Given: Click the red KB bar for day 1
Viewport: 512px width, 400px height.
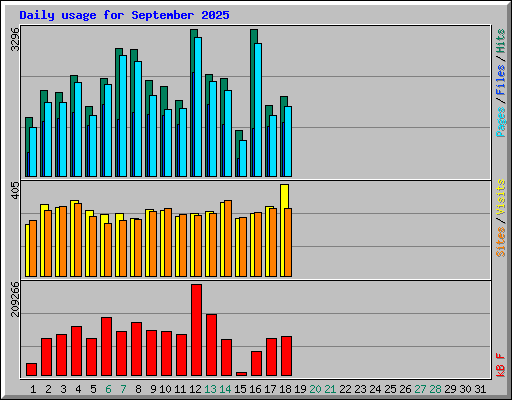Looking at the screenshot, I should coord(31,369).
